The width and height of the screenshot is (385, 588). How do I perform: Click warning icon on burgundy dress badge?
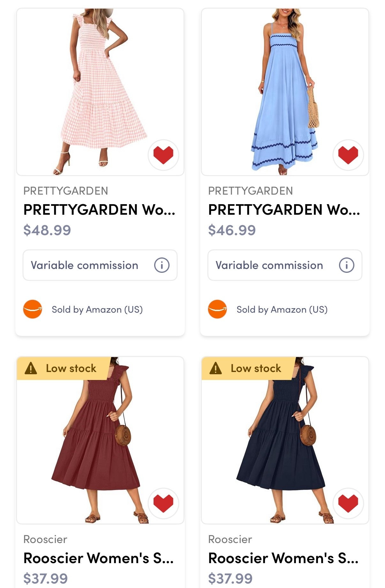(x=31, y=368)
